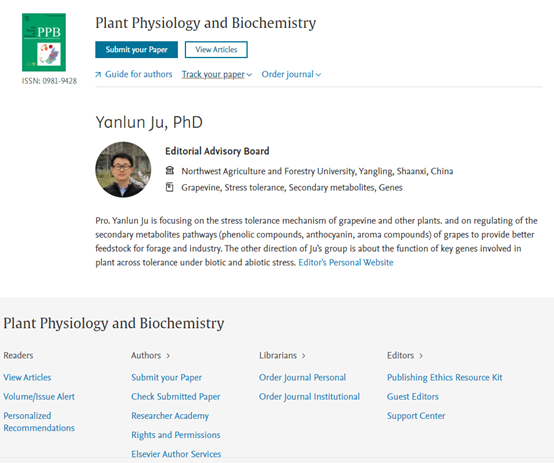The image size is (554, 463).
Task: Open the Volume/Issue Alert link
Action: [39, 397]
